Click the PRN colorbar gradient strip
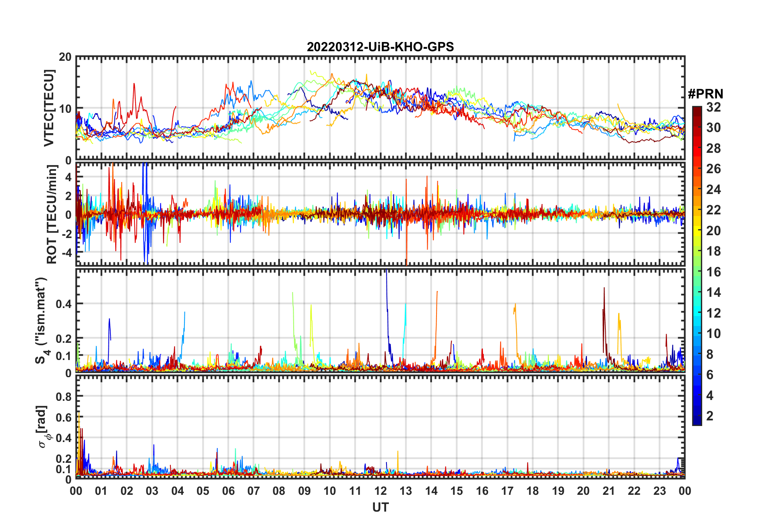 (x=697, y=266)
